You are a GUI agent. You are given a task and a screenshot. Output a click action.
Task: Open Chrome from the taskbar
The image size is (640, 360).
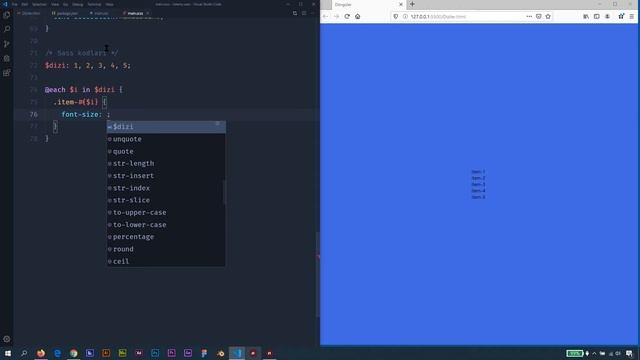73,353
